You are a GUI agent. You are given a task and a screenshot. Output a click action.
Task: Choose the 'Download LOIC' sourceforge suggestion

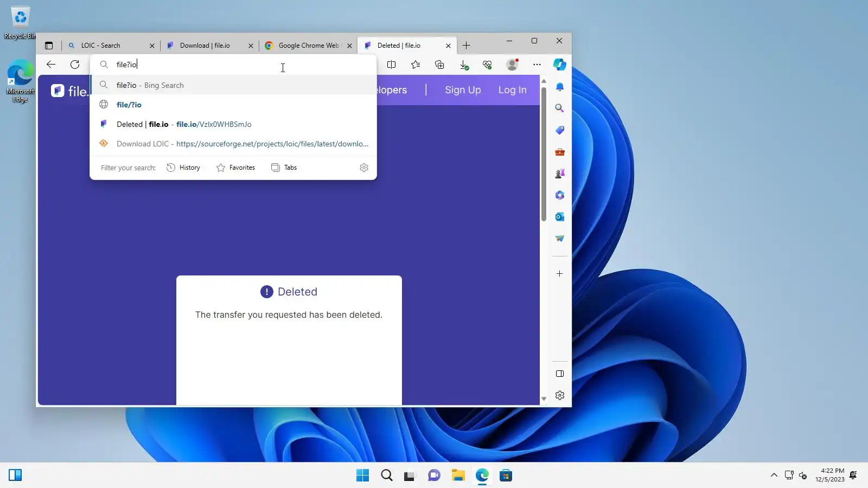click(x=233, y=144)
